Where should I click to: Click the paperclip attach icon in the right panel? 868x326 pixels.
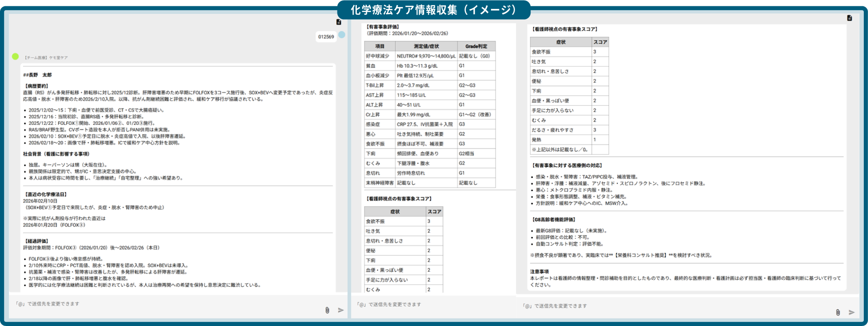tap(838, 312)
